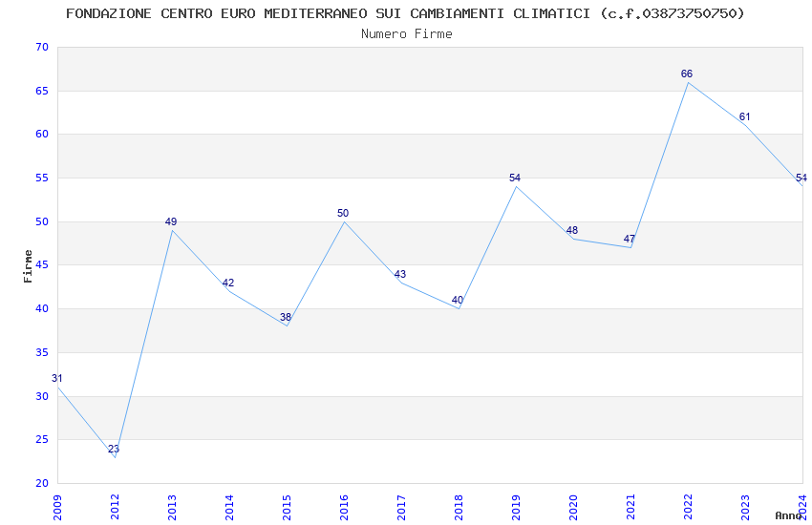Click the data label 49 for 2013

click(x=171, y=221)
